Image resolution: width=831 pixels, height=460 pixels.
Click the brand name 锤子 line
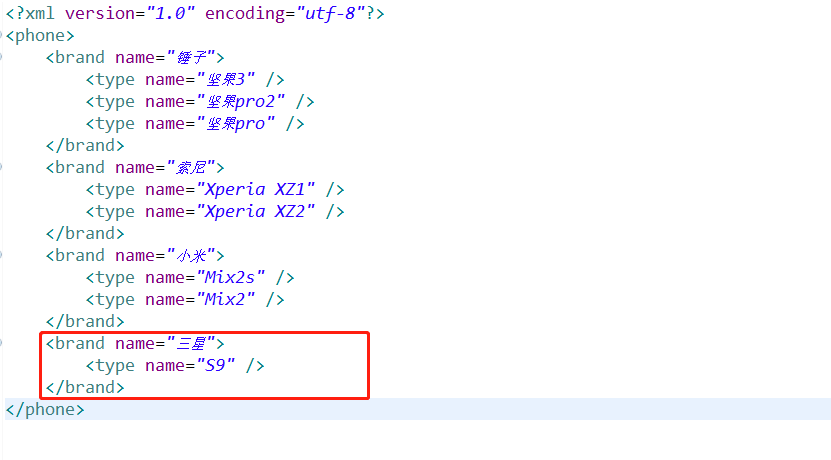click(x=135, y=57)
